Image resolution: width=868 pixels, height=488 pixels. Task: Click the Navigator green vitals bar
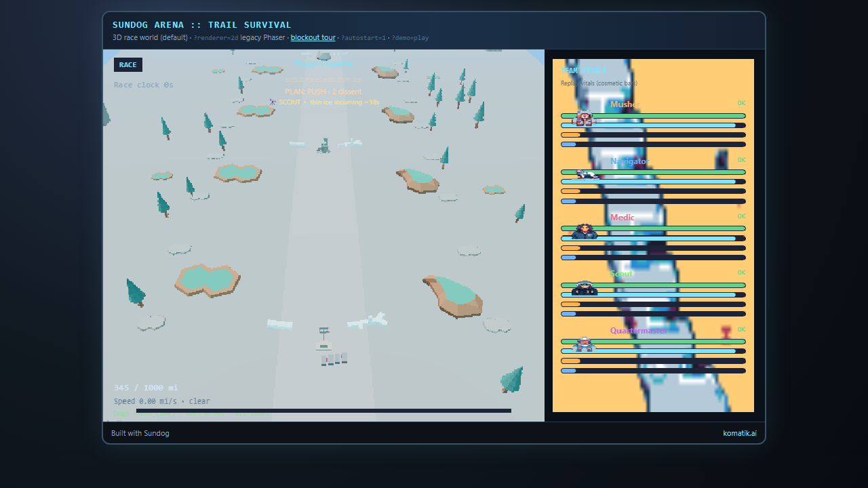653,172
